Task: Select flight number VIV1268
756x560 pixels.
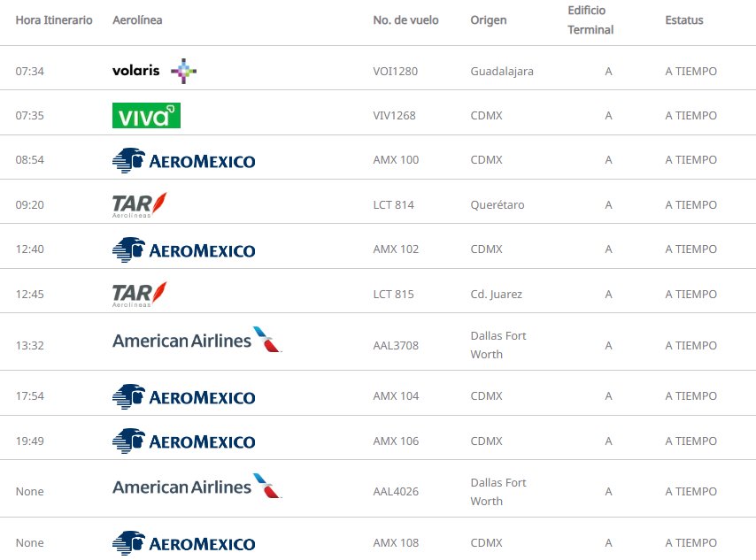Action: [x=394, y=116]
